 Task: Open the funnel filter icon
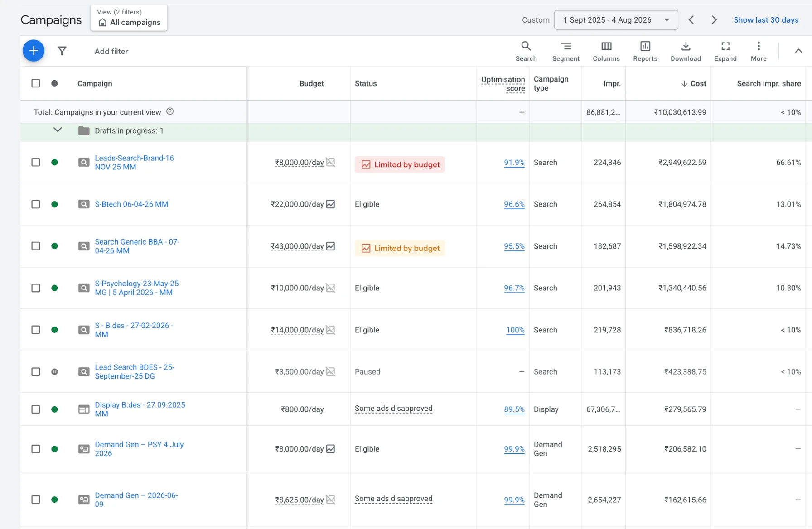(x=62, y=51)
